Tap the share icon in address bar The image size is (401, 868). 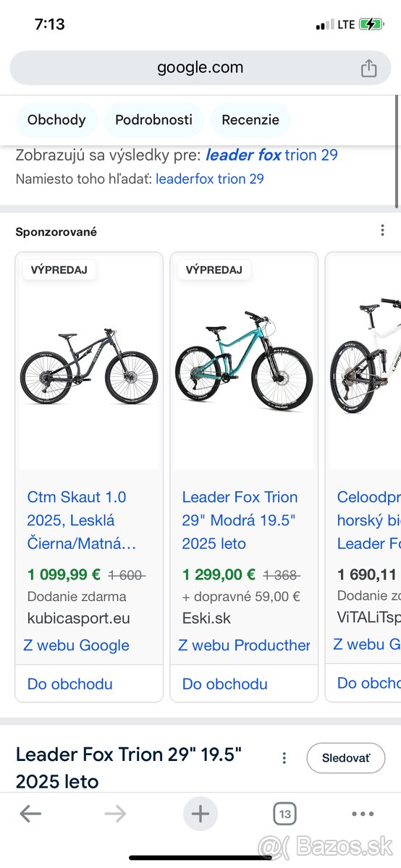[368, 68]
